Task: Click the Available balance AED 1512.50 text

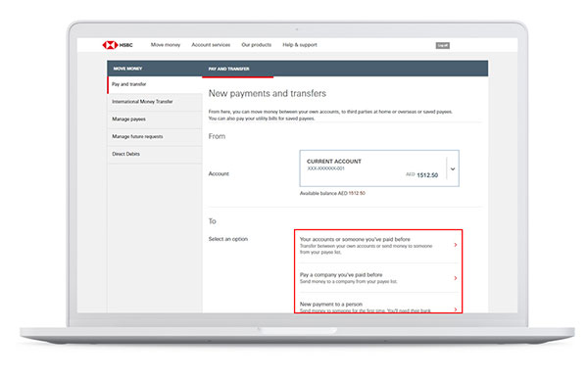Action: coord(332,194)
